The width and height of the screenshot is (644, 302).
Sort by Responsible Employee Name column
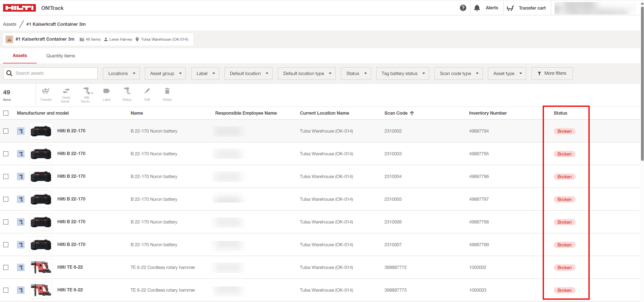[246, 113]
